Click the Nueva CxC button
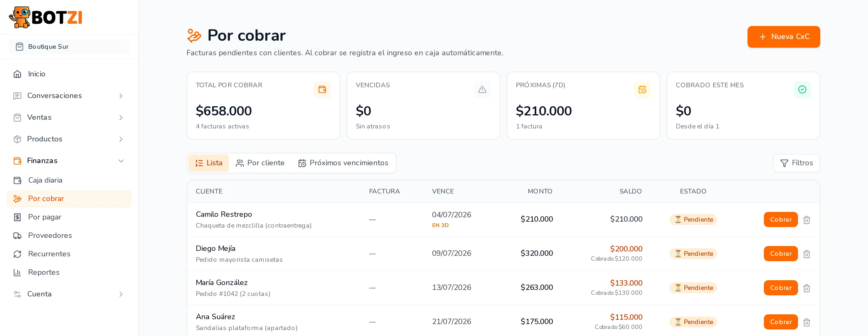This screenshot has width=868, height=336. (x=783, y=37)
